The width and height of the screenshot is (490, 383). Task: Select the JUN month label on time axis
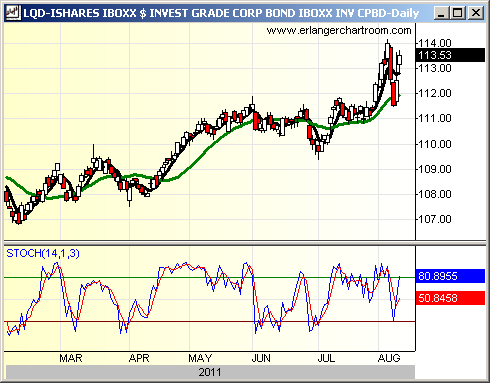click(261, 358)
